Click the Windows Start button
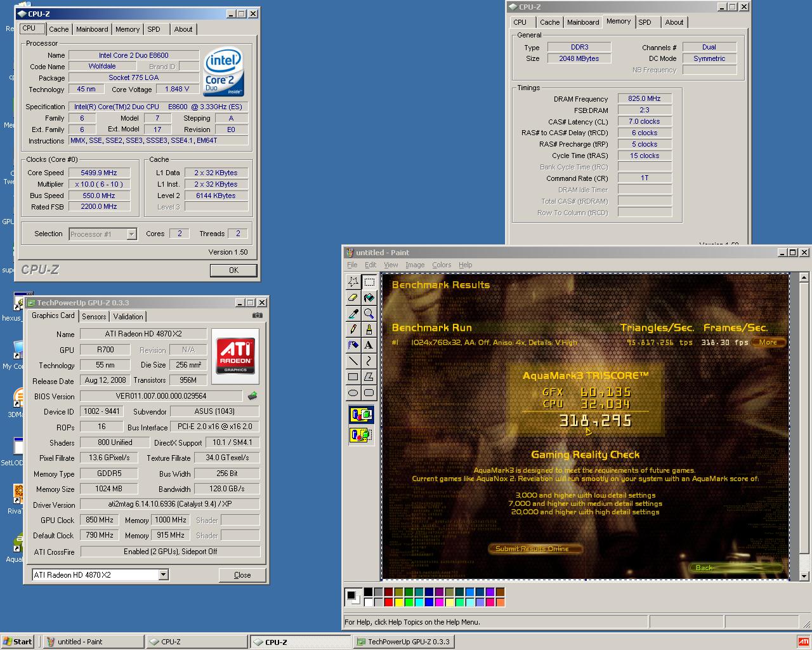This screenshot has width=812, height=650. coord(18,642)
